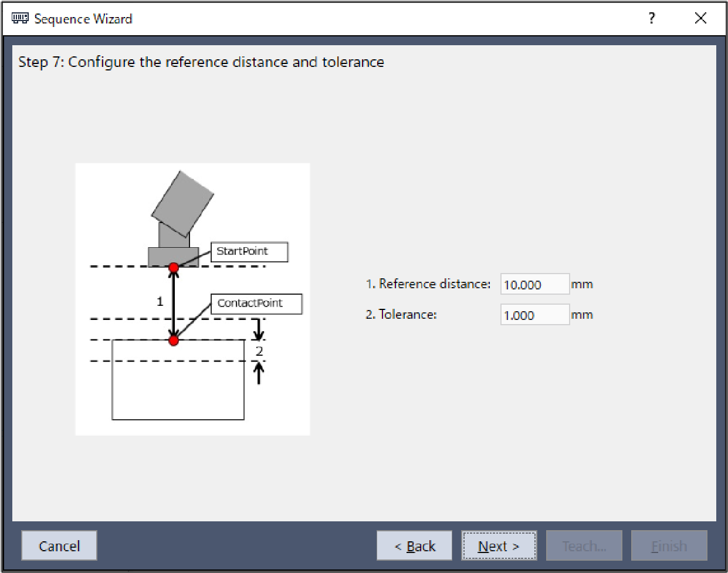Screen dimensions: 728x573
Task: Go to previous step with Back
Action: click(414, 546)
